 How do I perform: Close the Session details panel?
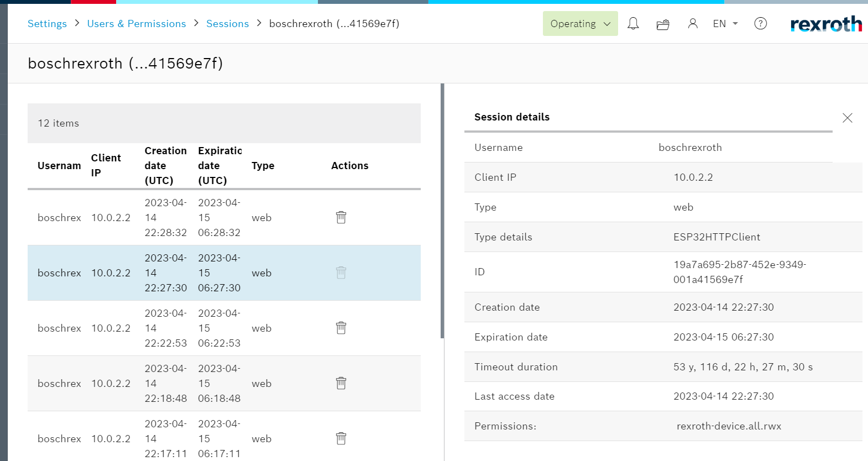[848, 118]
